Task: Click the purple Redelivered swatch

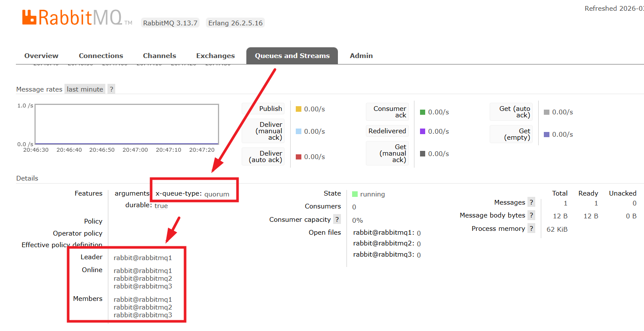Action: pyautogui.click(x=423, y=131)
